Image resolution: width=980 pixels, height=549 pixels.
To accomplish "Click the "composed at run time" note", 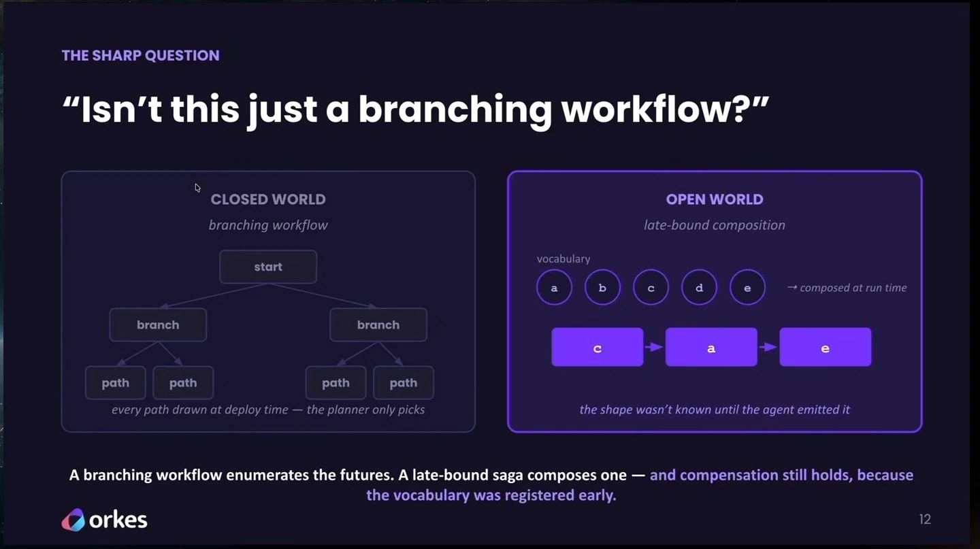I will point(847,288).
